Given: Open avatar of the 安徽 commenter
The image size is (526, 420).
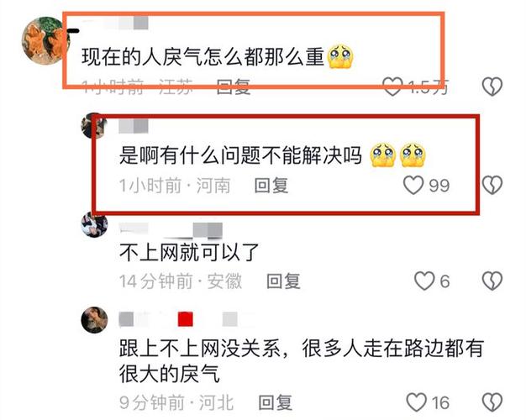Looking at the screenshot, I should point(94,224).
